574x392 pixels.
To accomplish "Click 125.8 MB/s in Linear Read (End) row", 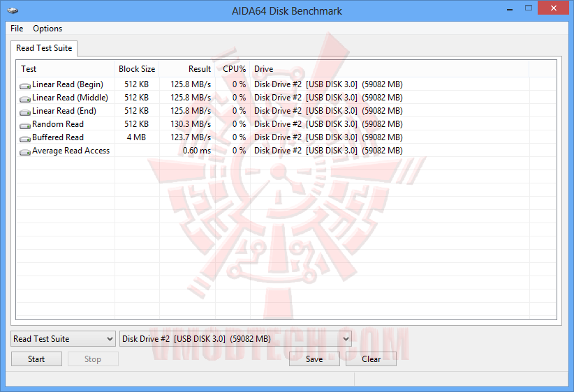I will pos(191,111).
